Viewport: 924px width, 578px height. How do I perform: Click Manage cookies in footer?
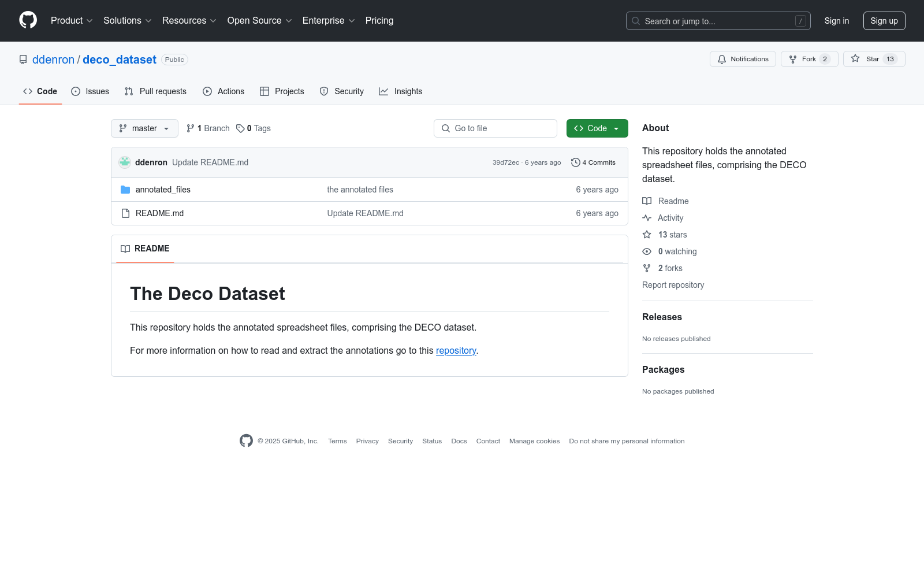click(x=535, y=441)
